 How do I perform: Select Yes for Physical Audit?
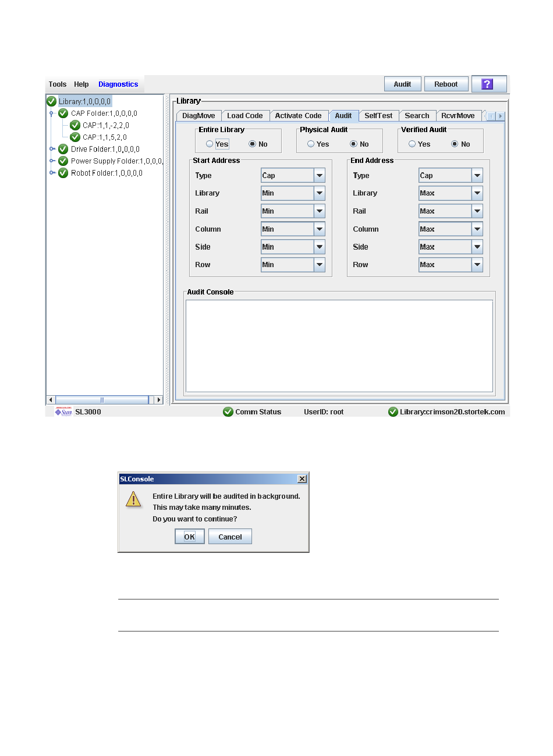pyautogui.click(x=311, y=144)
